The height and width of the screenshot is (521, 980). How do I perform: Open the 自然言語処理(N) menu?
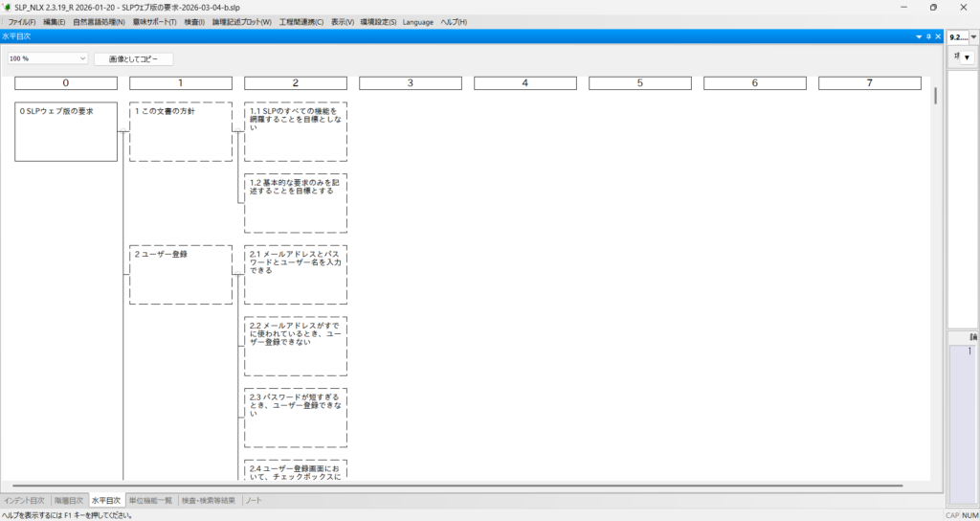click(99, 21)
